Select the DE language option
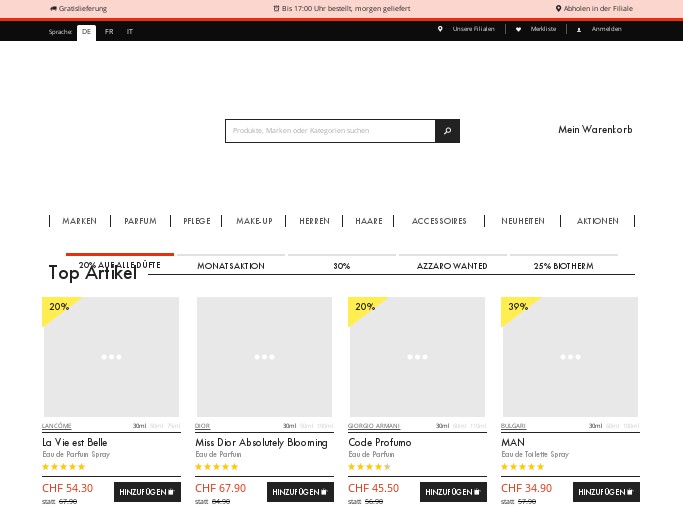Image resolution: width=683 pixels, height=509 pixels. tap(86, 32)
